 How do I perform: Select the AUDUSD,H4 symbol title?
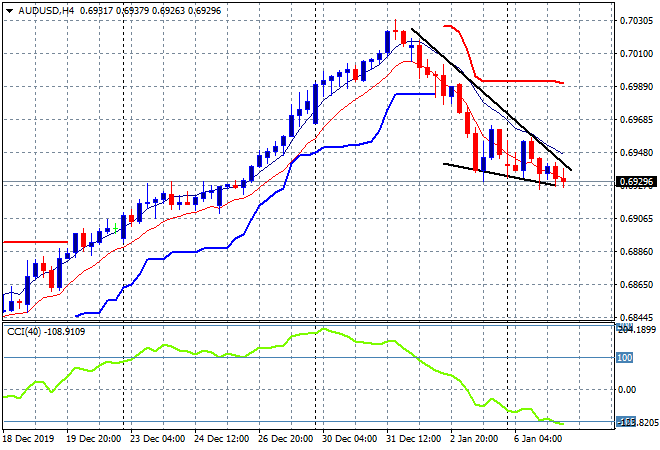[x=46, y=11]
